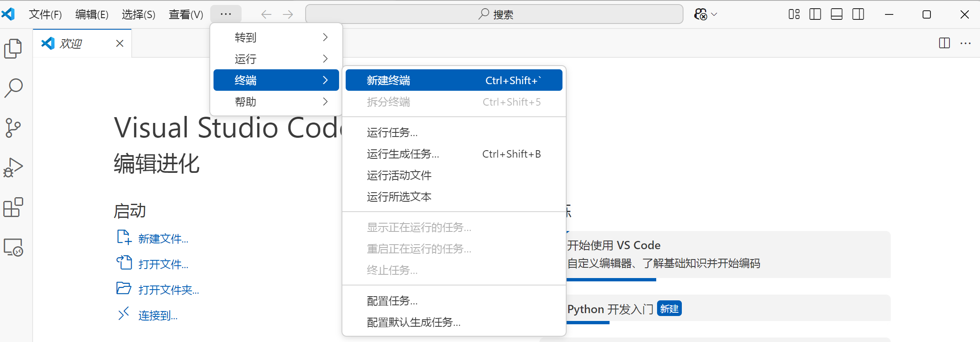
Task: Click the go back arrow
Action: click(x=266, y=14)
